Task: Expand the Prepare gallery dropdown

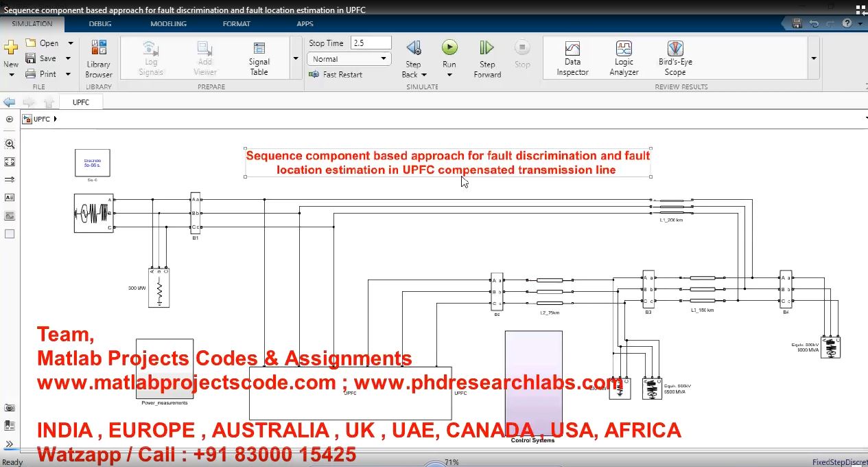Action: (x=296, y=59)
